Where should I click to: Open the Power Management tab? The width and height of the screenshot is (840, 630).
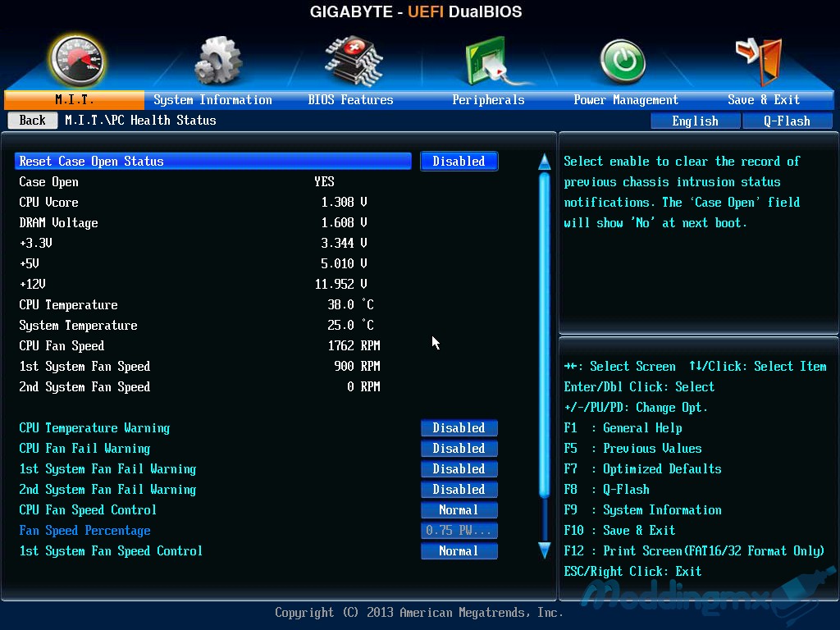pyautogui.click(x=626, y=99)
